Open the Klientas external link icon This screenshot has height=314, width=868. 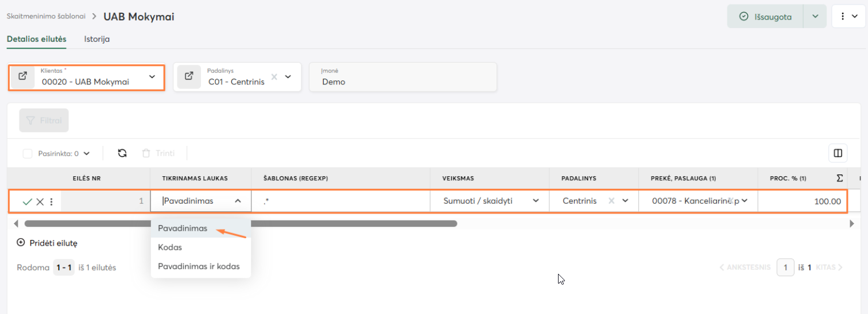click(x=23, y=76)
